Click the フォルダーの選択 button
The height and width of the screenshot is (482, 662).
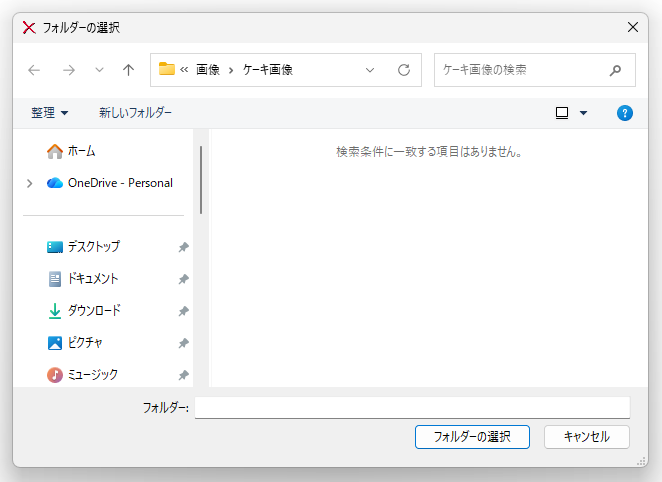click(472, 437)
